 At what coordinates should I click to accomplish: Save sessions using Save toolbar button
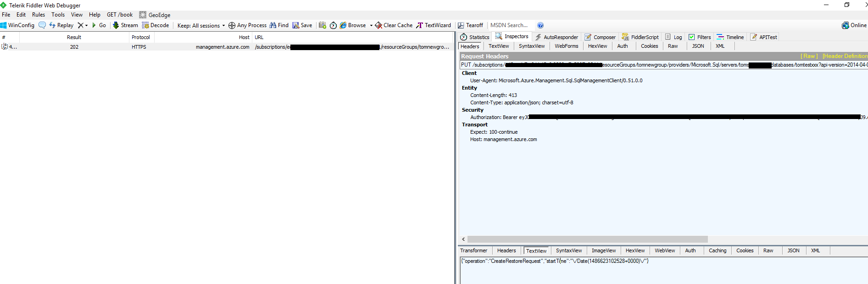tap(302, 25)
